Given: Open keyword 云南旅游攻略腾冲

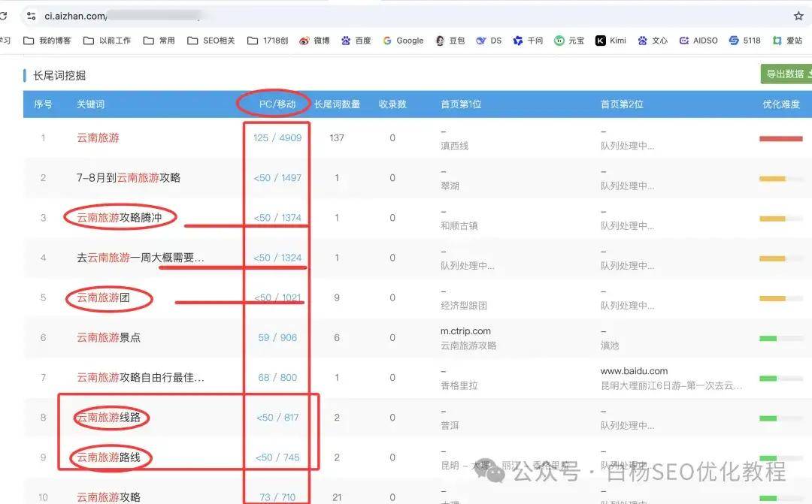Looking at the screenshot, I should click(x=119, y=217).
